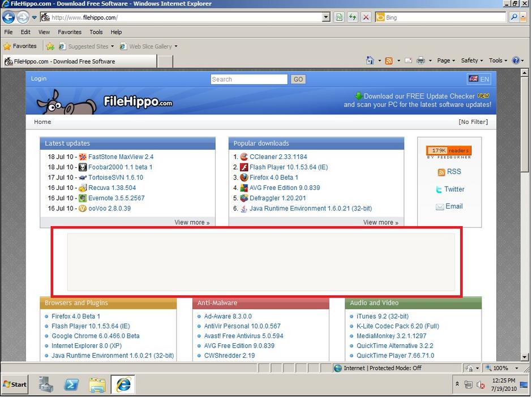Click the RSS feeds toolbar icon
532x398 pixels.
coord(389,60)
